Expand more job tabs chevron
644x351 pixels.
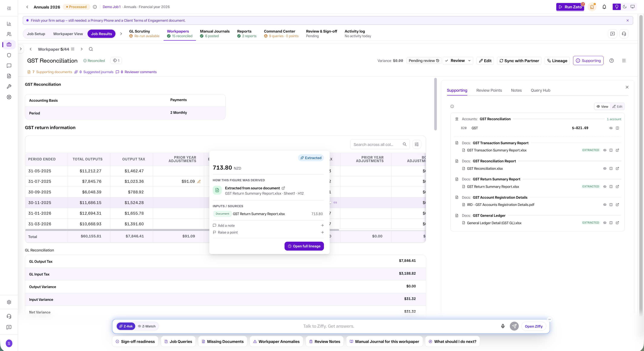[121, 34]
